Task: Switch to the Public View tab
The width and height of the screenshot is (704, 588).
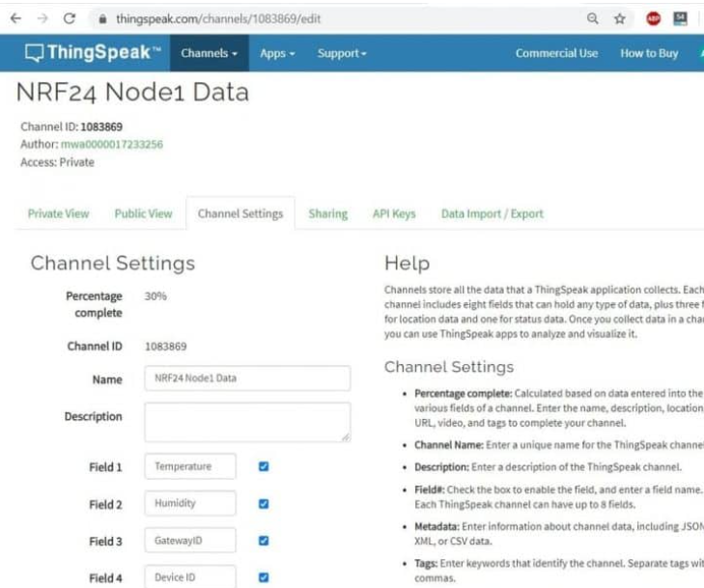Action: pos(143,213)
